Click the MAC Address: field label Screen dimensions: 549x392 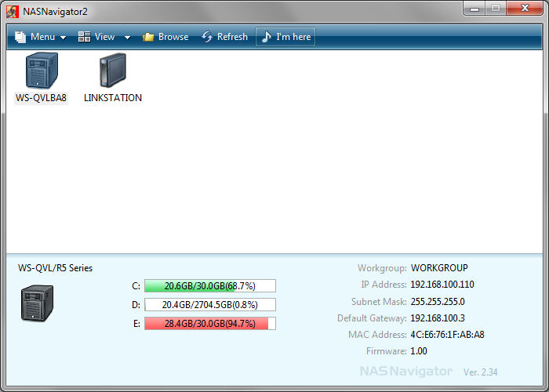click(x=377, y=335)
